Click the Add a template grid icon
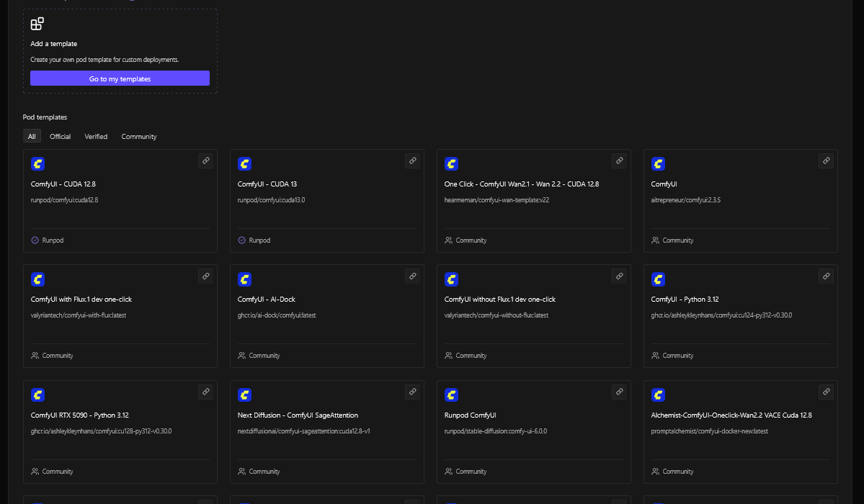 click(x=37, y=24)
